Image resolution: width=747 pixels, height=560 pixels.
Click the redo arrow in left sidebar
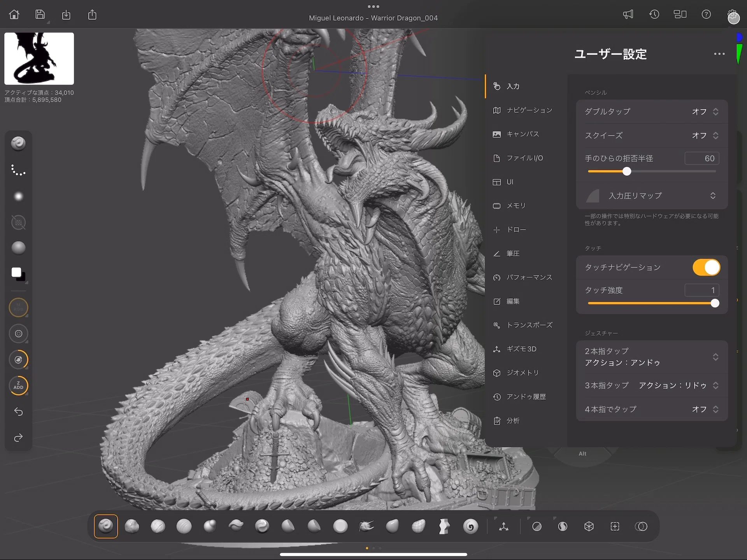click(x=18, y=438)
